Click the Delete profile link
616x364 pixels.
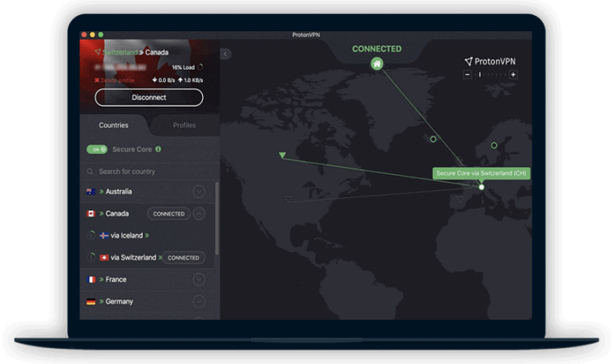115,80
